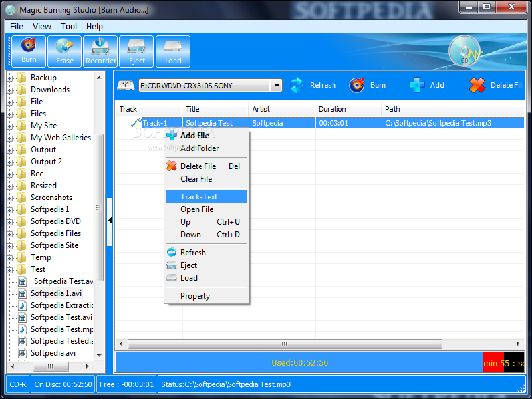Click the Artist column header
532x399 pixels.
click(281, 109)
